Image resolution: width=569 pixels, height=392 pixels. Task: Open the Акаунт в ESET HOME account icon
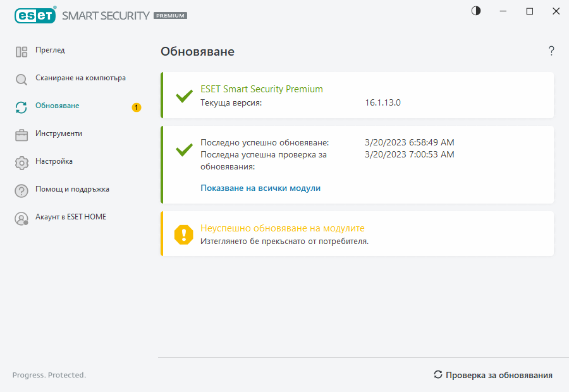tap(21, 217)
